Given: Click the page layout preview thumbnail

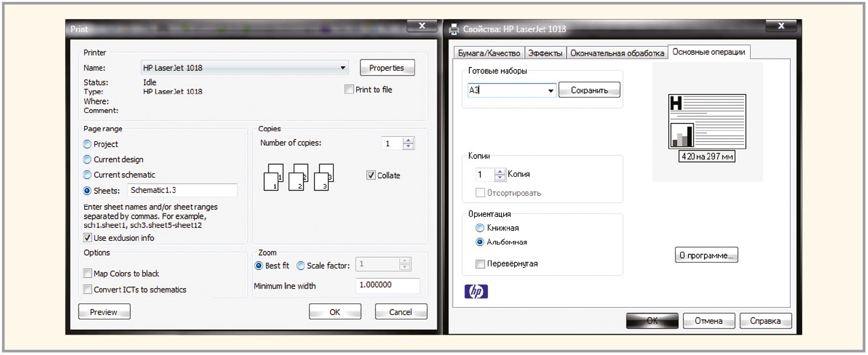Looking at the screenshot, I should 706,122.
